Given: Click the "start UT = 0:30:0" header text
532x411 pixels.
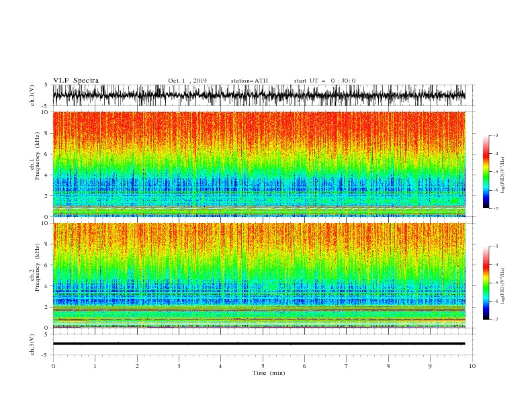Looking at the screenshot, I should pos(324,81).
